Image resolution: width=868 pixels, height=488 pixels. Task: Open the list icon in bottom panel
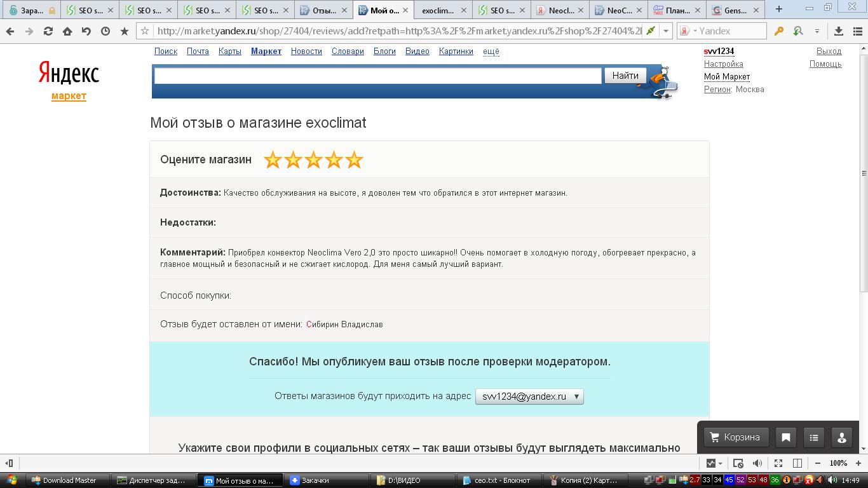tap(814, 437)
